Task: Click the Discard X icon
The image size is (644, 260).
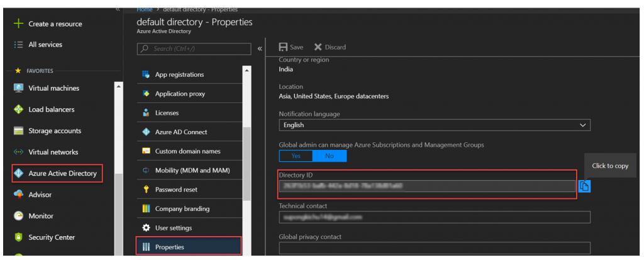Action: pos(318,47)
